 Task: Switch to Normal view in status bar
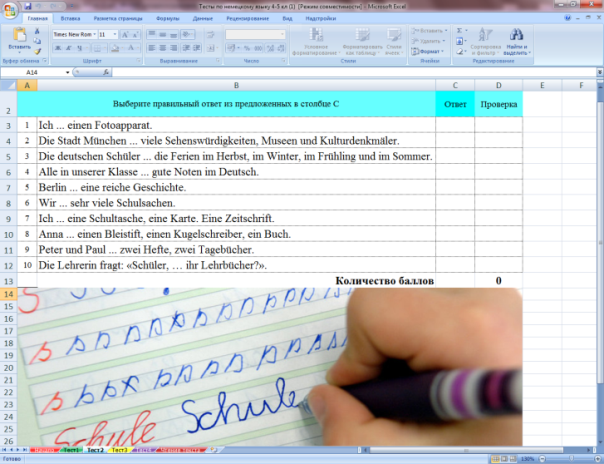(x=495, y=459)
